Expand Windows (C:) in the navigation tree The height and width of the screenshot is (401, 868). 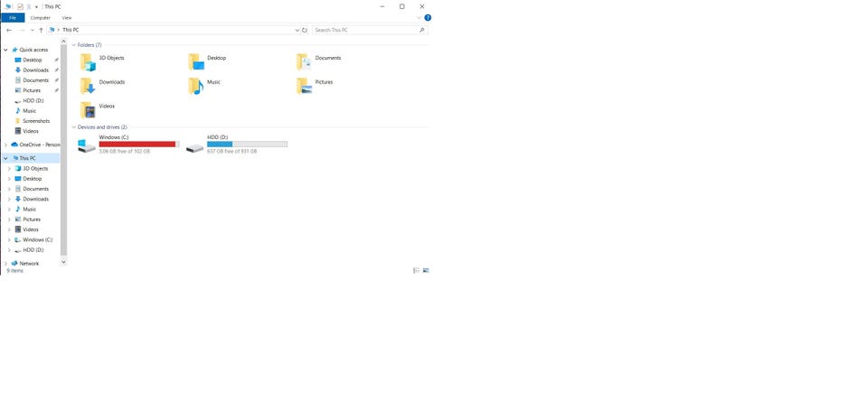(9, 240)
